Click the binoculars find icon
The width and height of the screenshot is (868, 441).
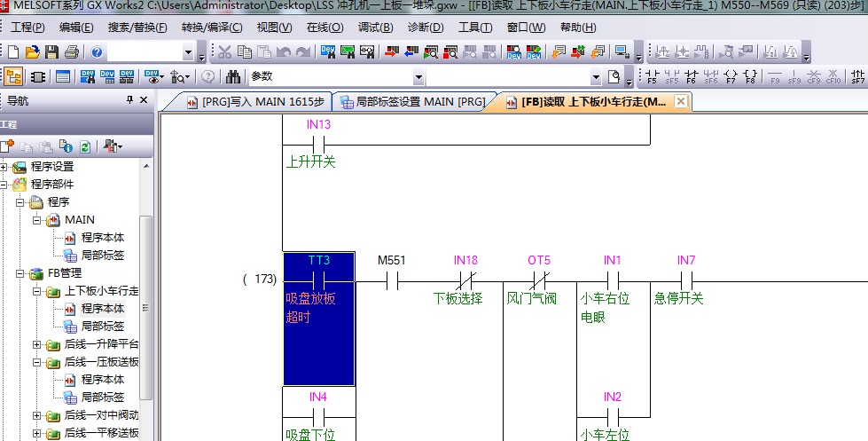coord(234,77)
